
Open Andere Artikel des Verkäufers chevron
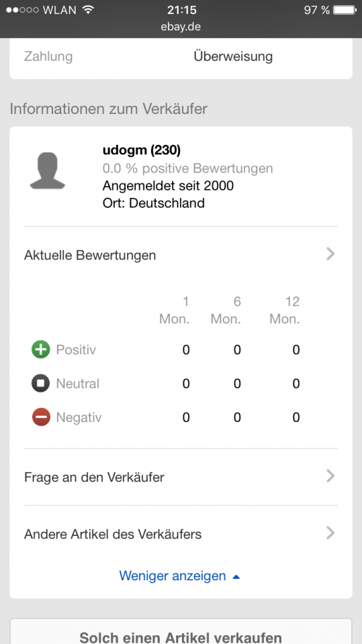[x=330, y=533]
